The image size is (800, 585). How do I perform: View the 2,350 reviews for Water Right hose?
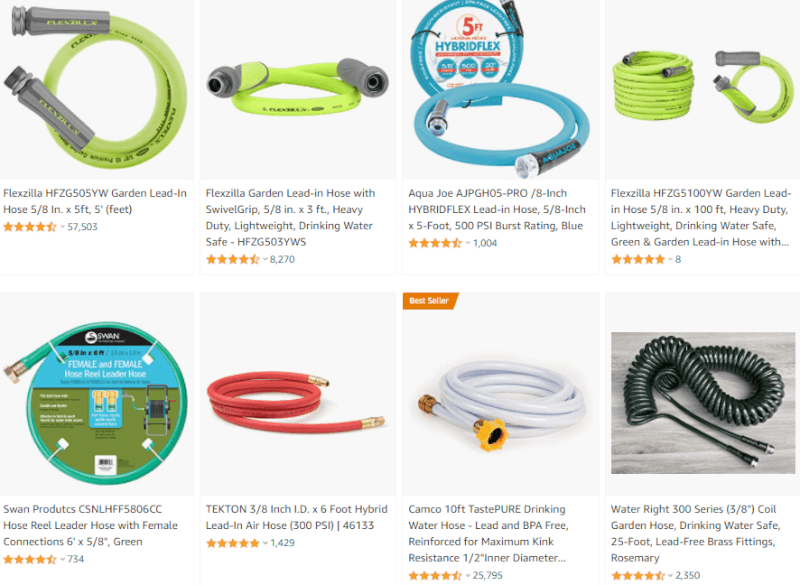[x=687, y=575]
